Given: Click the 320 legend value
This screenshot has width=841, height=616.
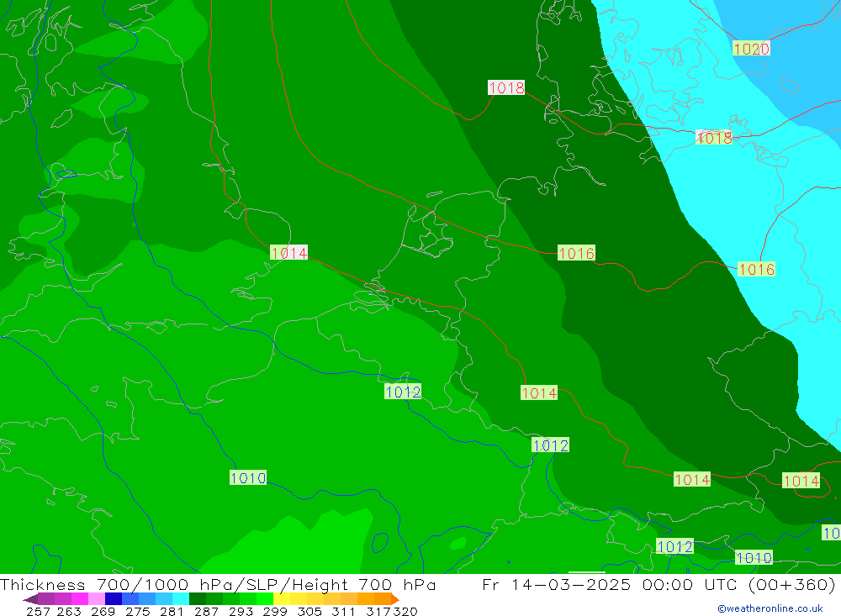Looking at the screenshot, I should 405,611.
